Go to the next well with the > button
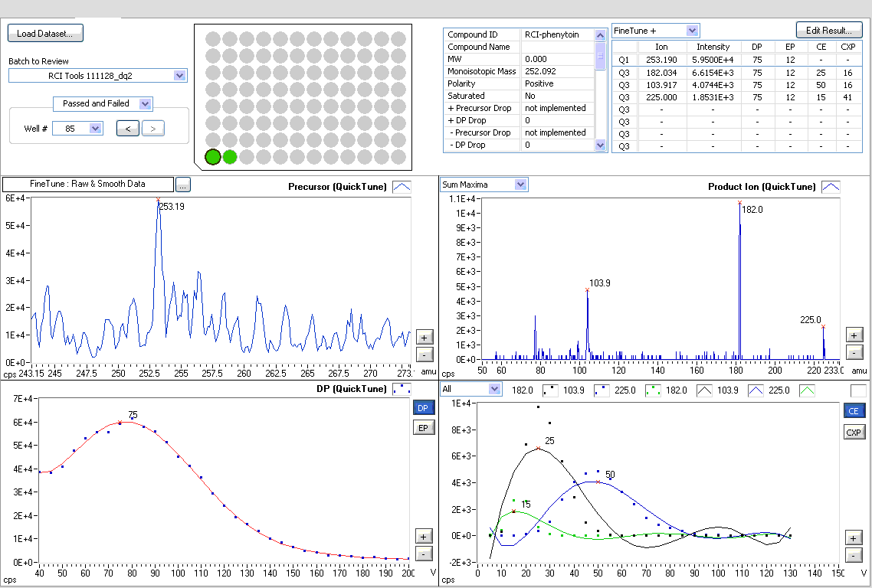This screenshot has width=872, height=588. point(153,129)
